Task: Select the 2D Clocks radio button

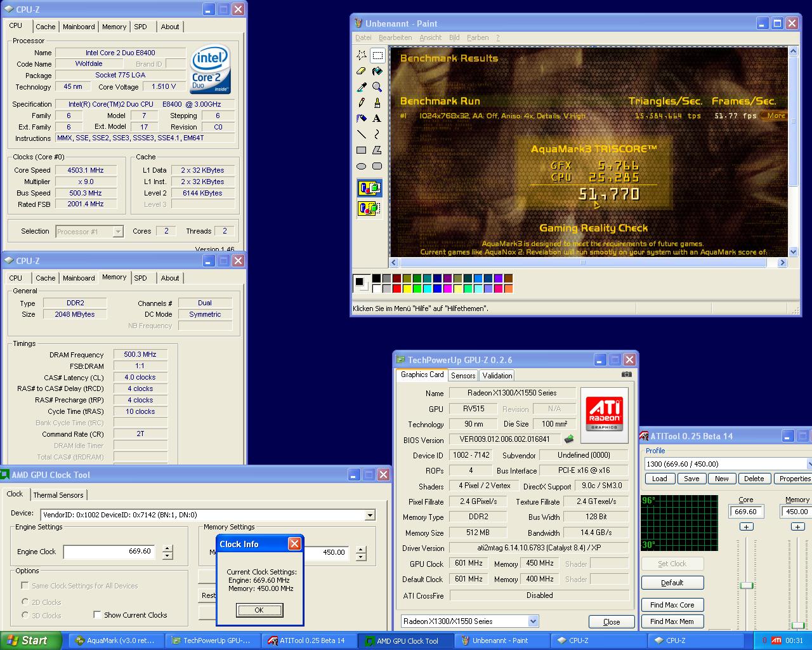Action: (25, 602)
